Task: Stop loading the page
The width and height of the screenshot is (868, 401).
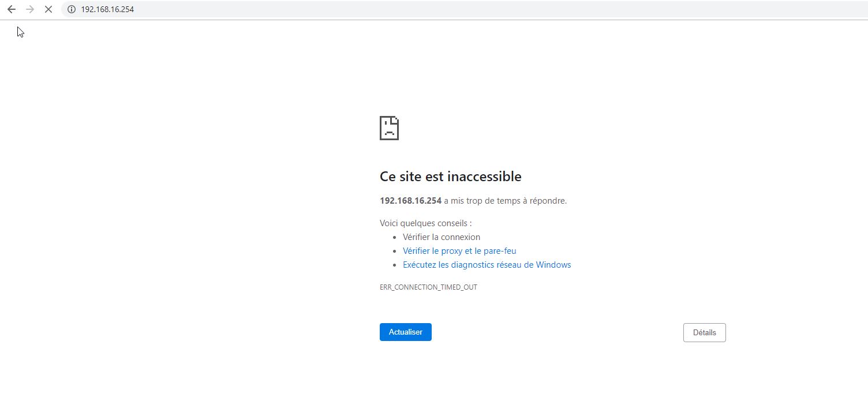Action: [x=48, y=9]
